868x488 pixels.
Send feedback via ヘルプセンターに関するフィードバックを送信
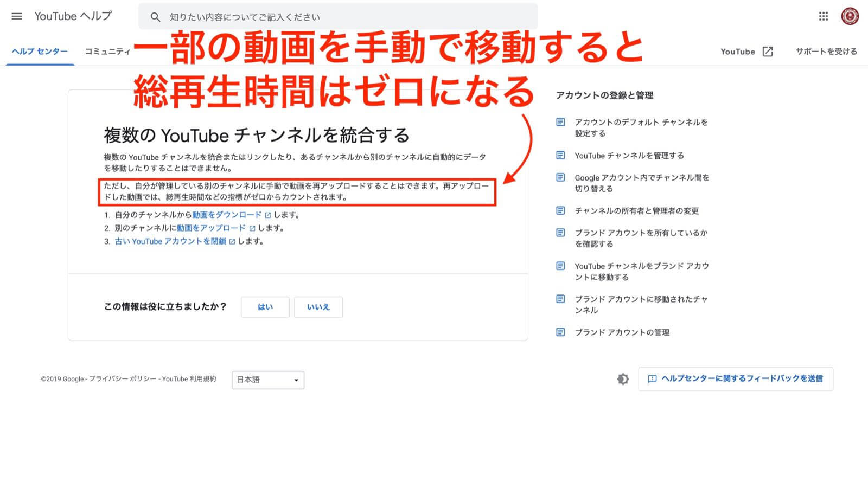pyautogui.click(x=736, y=378)
